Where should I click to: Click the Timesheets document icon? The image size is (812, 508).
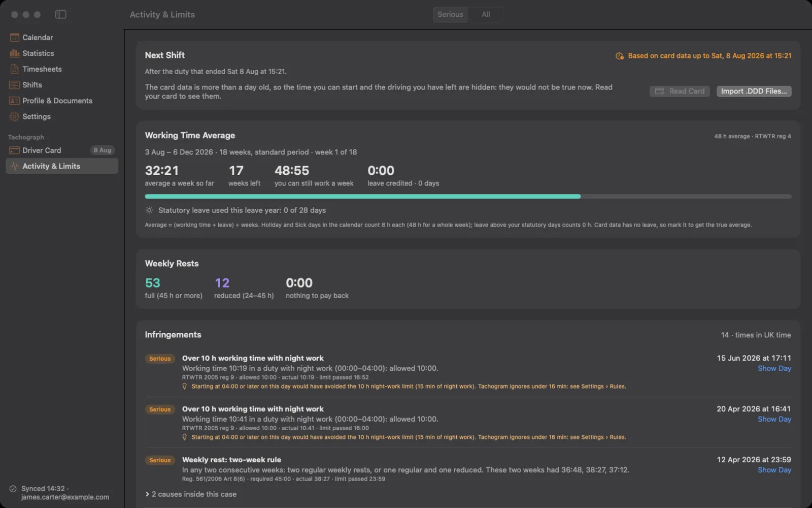click(14, 69)
